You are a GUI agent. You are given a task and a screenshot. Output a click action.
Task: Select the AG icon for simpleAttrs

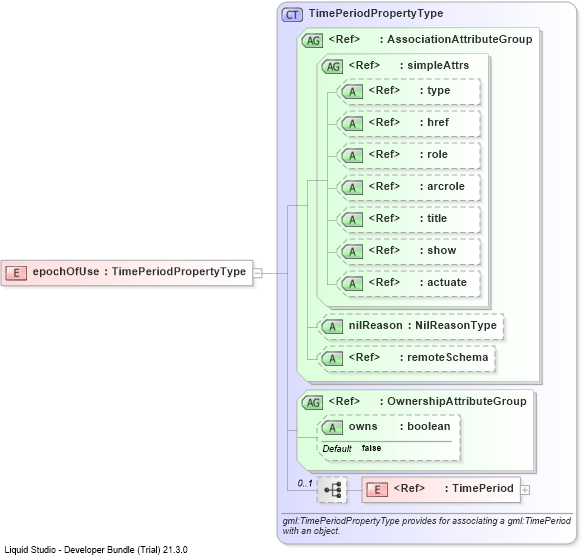332,67
